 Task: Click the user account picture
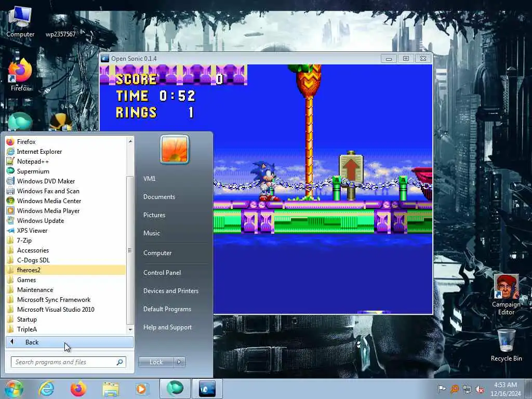coord(175,149)
